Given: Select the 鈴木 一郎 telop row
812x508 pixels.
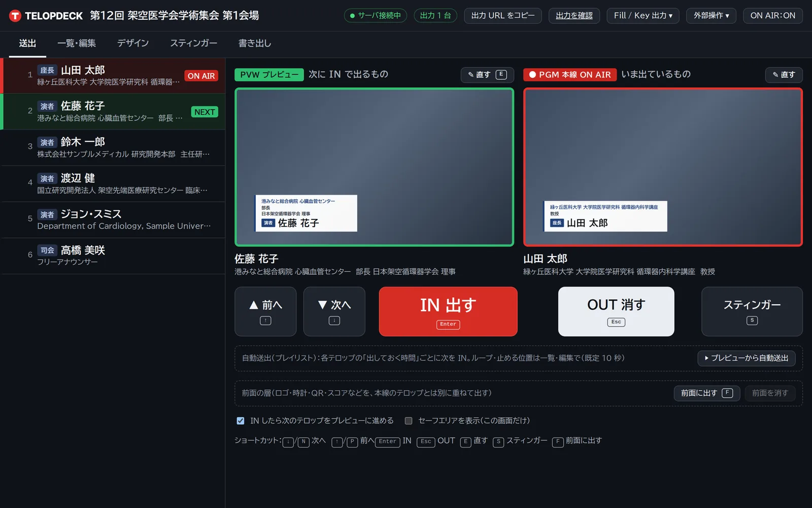Looking at the screenshot, I should click(113, 148).
